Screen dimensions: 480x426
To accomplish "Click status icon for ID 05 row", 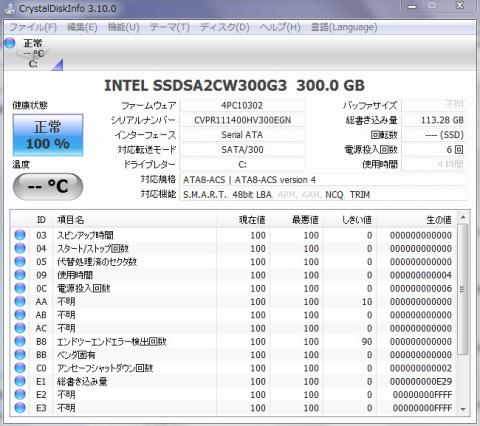I will 20,262.
